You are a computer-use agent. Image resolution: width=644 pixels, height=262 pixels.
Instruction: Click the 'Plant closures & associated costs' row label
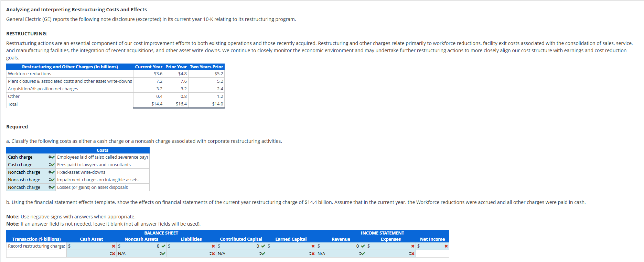[70, 81]
